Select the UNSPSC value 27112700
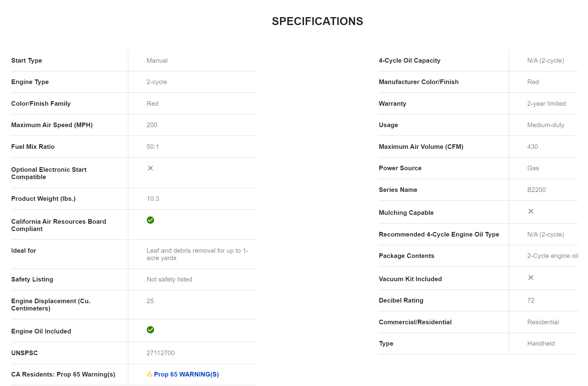588x386 pixels. (x=161, y=353)
